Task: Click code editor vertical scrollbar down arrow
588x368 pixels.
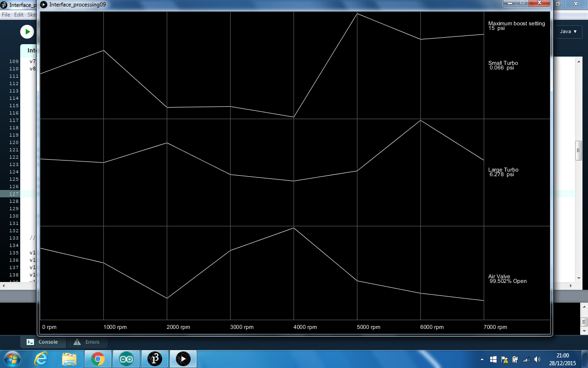Action: coord(578,278)
